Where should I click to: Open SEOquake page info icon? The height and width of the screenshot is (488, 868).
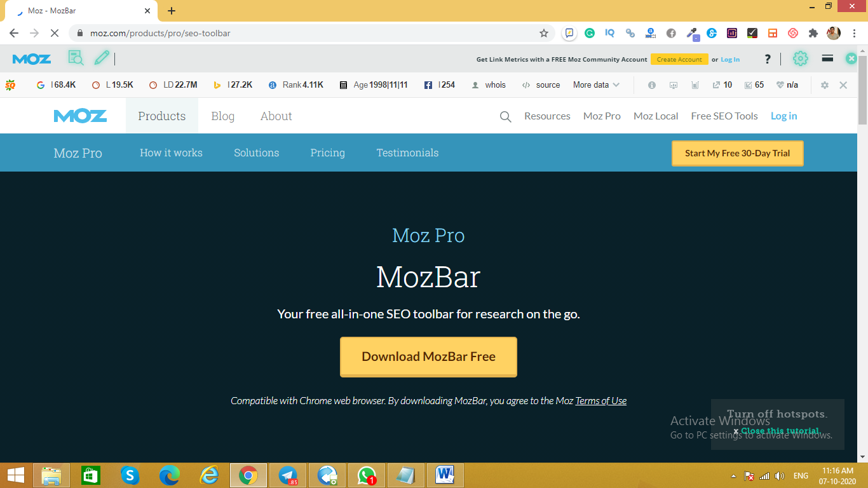pyautogui.click(x=651, y=85)
